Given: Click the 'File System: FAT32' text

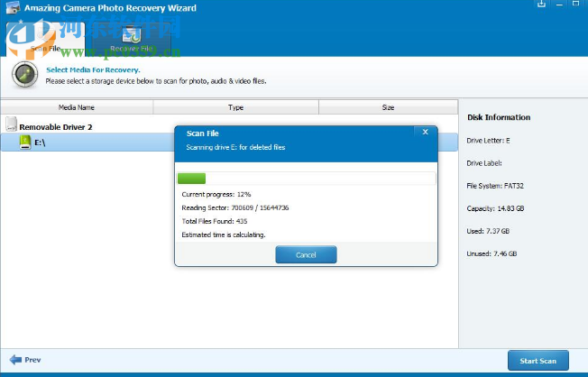Looking at the screenshot, I should tap(495, 186).
